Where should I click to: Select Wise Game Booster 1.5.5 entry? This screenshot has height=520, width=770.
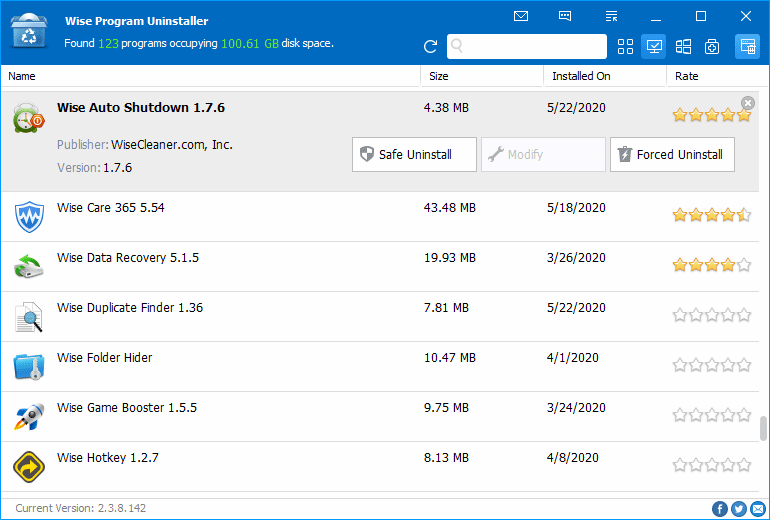click(x=380, y=417)
